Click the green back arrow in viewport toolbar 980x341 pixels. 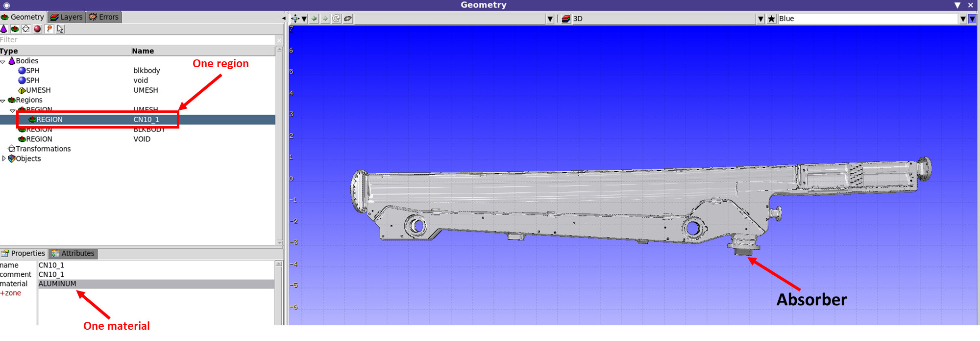pyautogui.click(x=314, y=19)
